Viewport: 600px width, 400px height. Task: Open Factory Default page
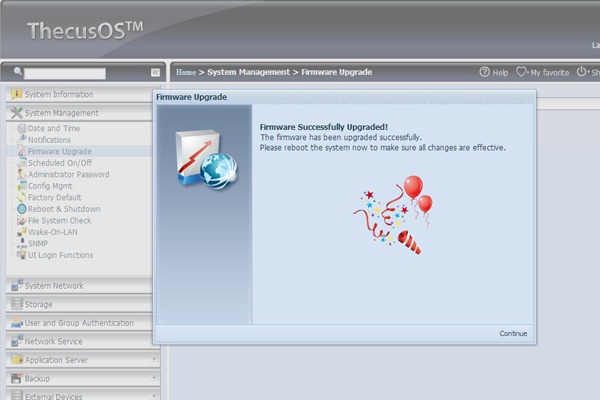pos(54,197)
